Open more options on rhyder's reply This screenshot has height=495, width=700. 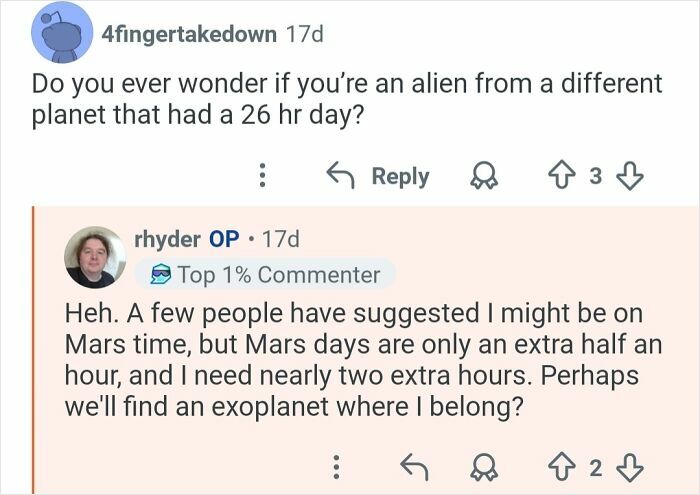pos(337,464)
